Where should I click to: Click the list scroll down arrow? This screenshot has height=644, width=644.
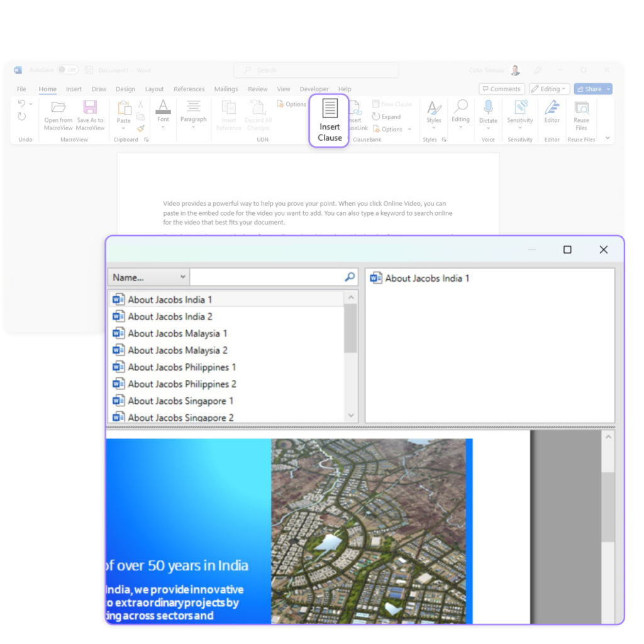[x=351, y=416]
